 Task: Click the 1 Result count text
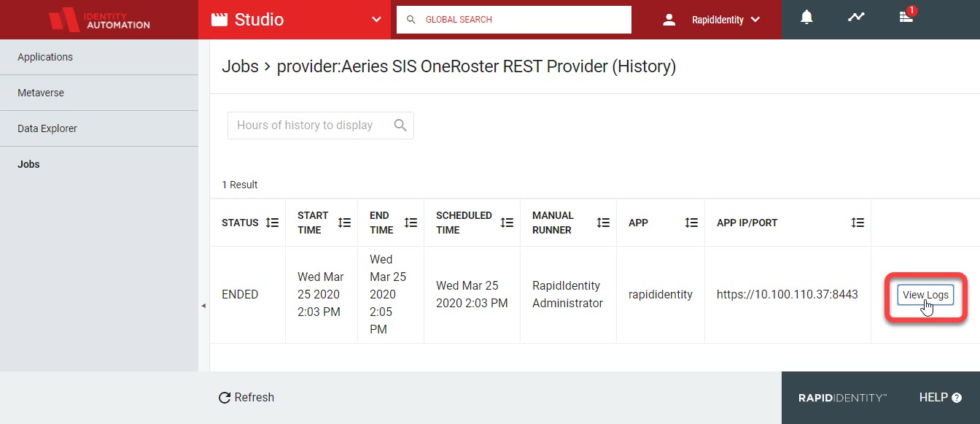tap(240, 185)
